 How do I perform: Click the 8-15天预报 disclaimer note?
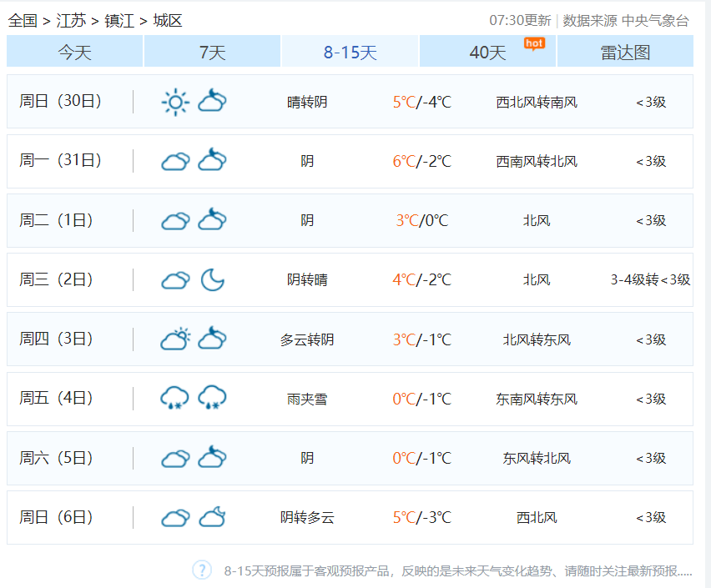458,570
